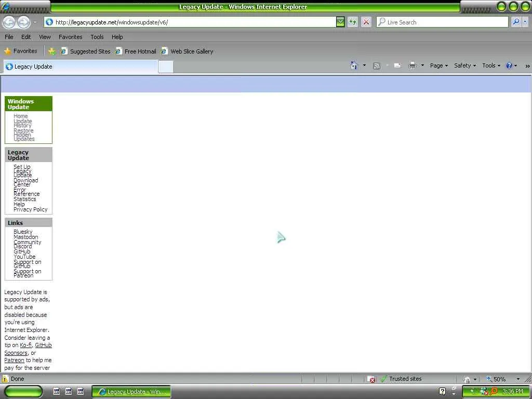532x399 pixels.
Task: Expand the Home button dropdown arrow
Action: click(x=364, y=65)
